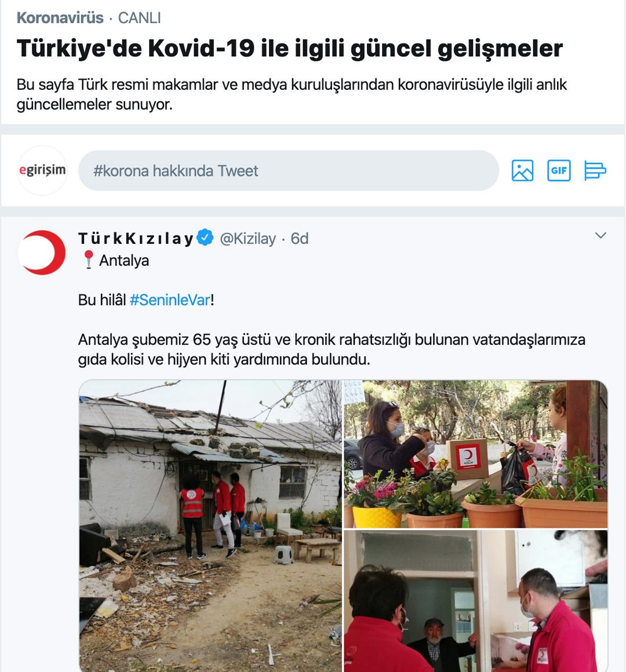Click the Koronavirüs topic label
626x672 pixels.
click(60, 17)
